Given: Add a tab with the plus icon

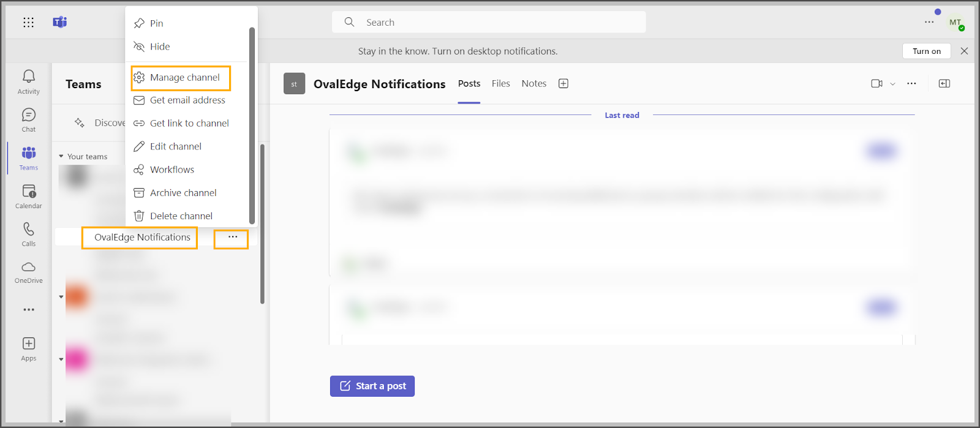Looking at the screenshot, I should point(563,84).
